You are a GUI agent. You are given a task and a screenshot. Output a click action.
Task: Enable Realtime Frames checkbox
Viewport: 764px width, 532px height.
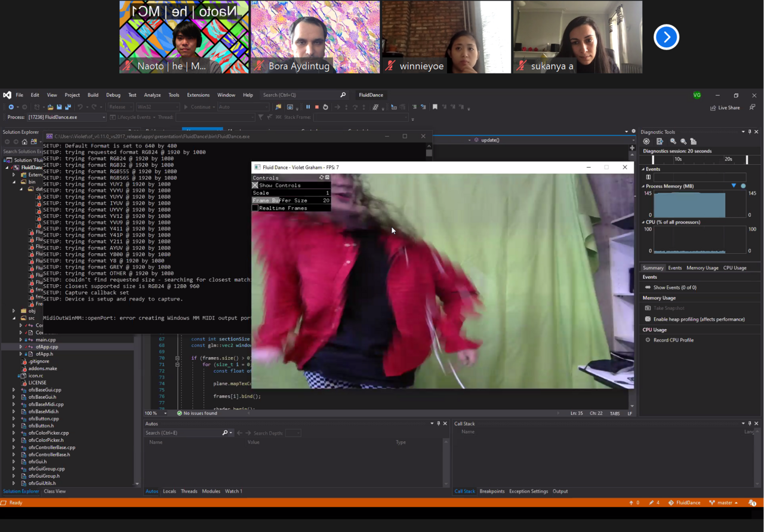point(255,208)
